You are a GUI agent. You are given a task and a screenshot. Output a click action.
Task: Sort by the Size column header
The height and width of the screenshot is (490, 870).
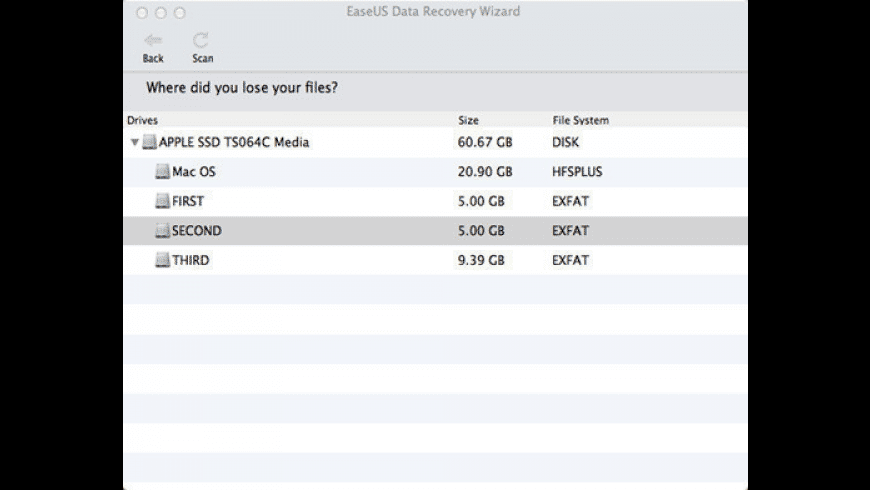coord(468,120)
